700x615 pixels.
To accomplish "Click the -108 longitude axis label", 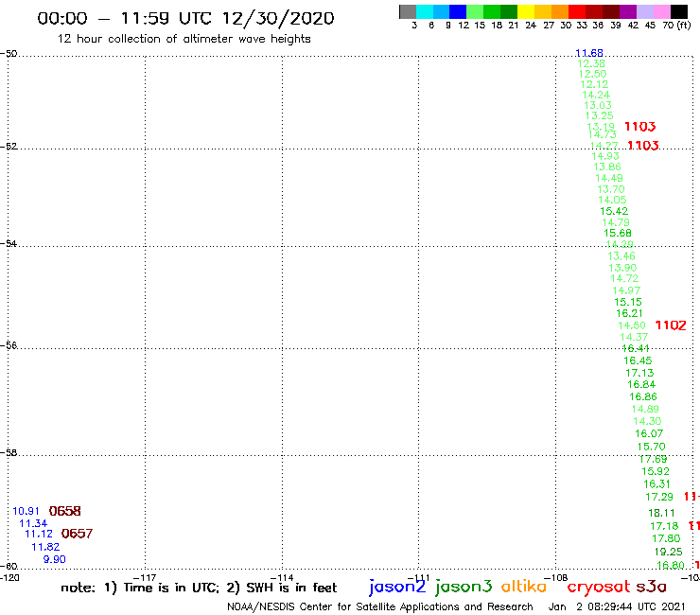I will [x=557, y=578].
